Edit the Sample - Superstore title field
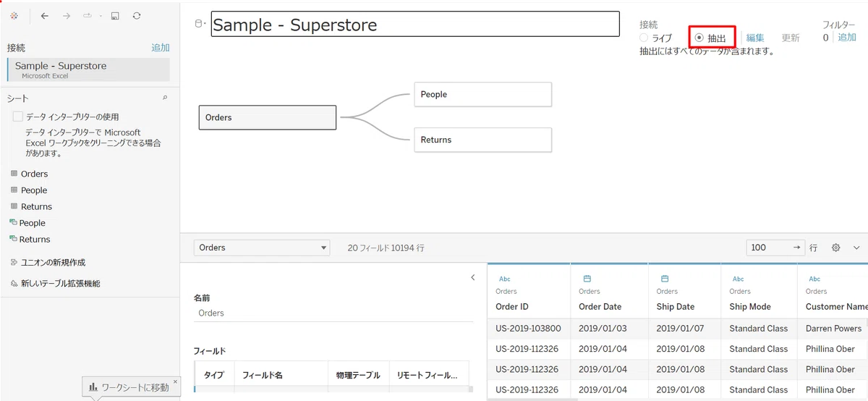 (x=415, y=24)
